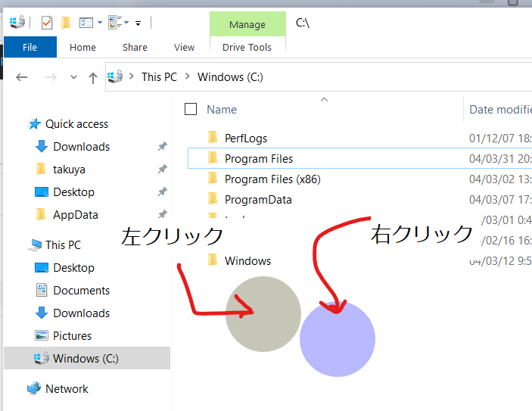This screenshot has width=532, height=411.
Task: Click the pin icon beside takuya
Action: 163,169
